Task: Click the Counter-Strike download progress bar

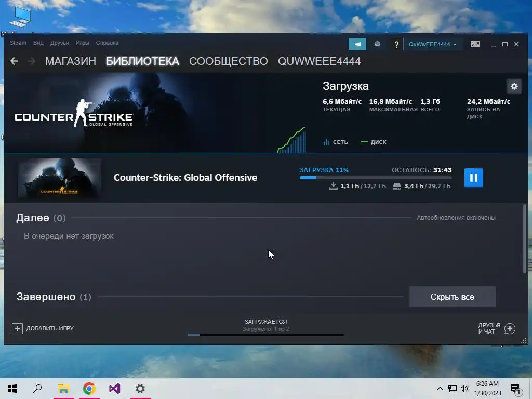Action: (375, 178)
